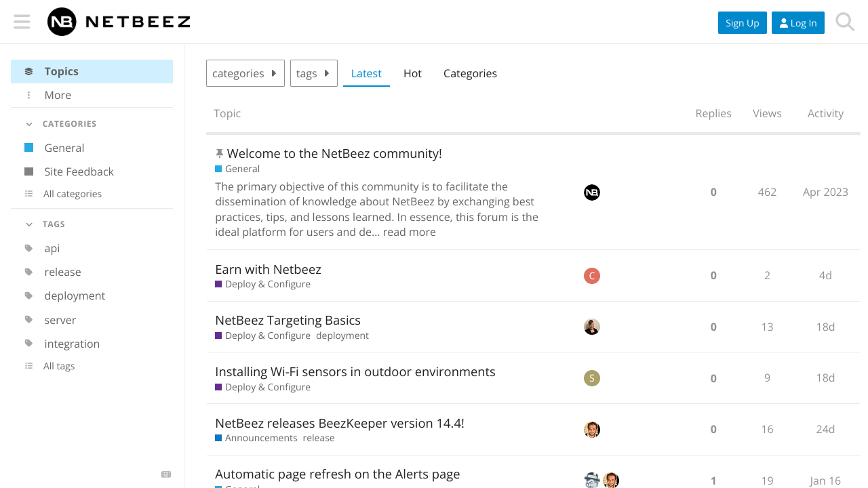Open the search magnifier icon
The height and width of the screenshot is (488, 868).
coord(845,22)
